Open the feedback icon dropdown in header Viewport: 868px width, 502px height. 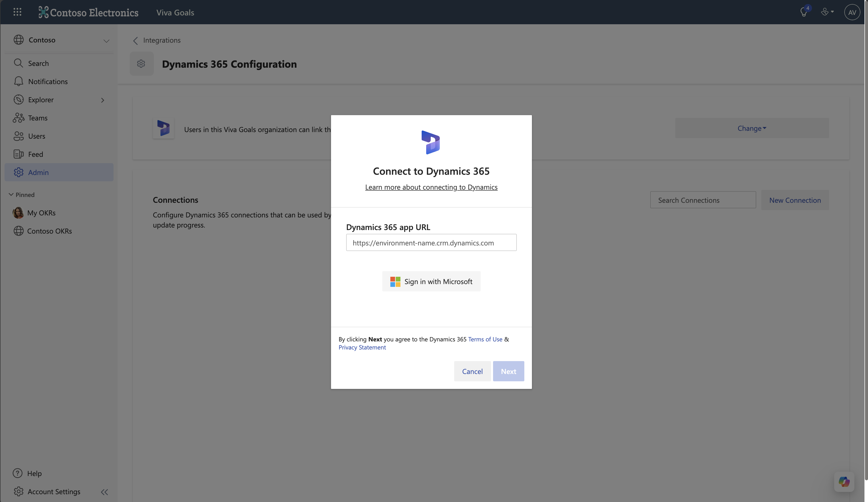(x=827, y=12)
